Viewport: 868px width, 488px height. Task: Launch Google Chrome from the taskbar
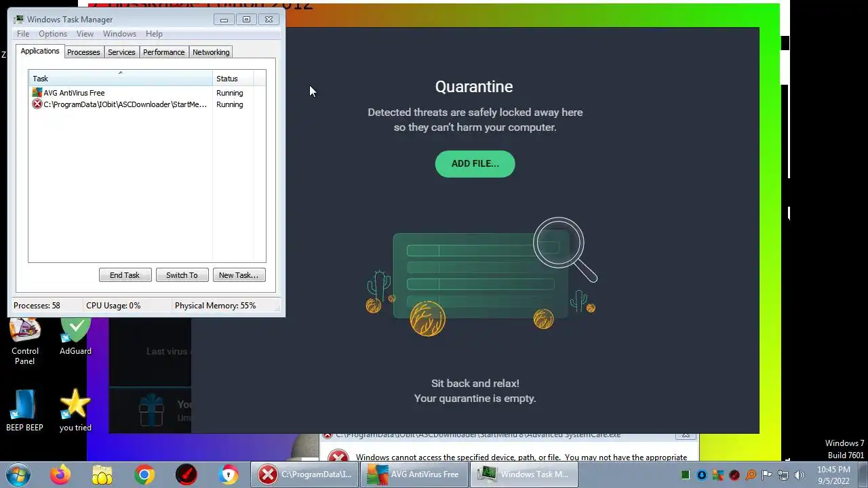pyautogui.click(x=144, y=474)
